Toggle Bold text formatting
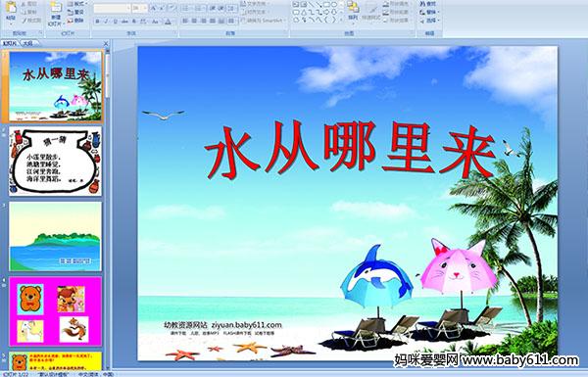Screen dimensions: 588x377 click(x=97, y=22)
